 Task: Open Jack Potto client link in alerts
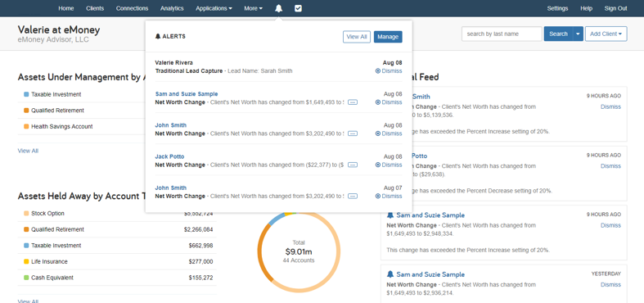point(169,156)
